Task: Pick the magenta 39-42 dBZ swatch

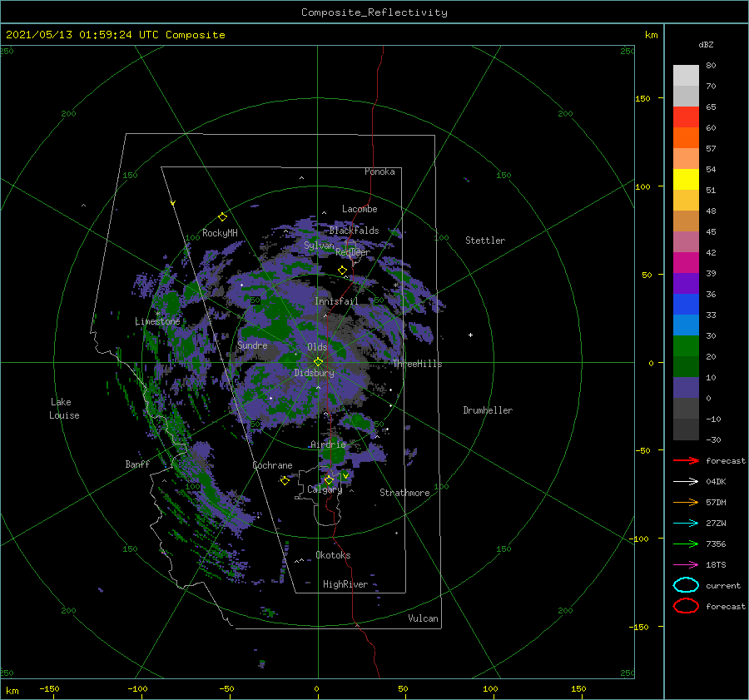Action: click(686, 263)
